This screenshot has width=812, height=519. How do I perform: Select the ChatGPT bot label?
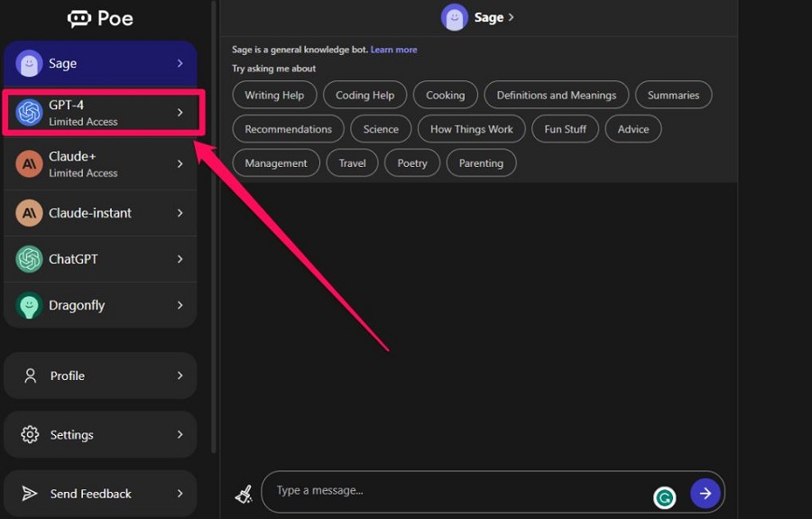tap(73, 259)
